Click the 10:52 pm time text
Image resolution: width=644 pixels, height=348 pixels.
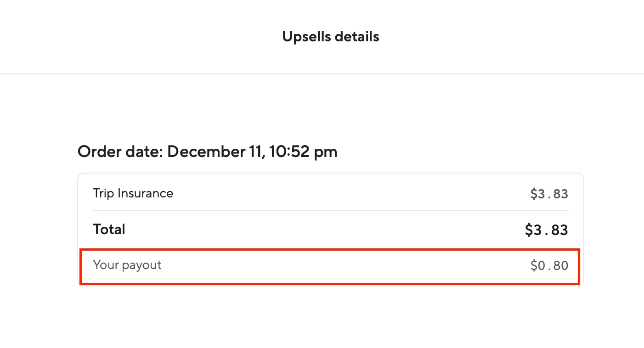point(303,152)
